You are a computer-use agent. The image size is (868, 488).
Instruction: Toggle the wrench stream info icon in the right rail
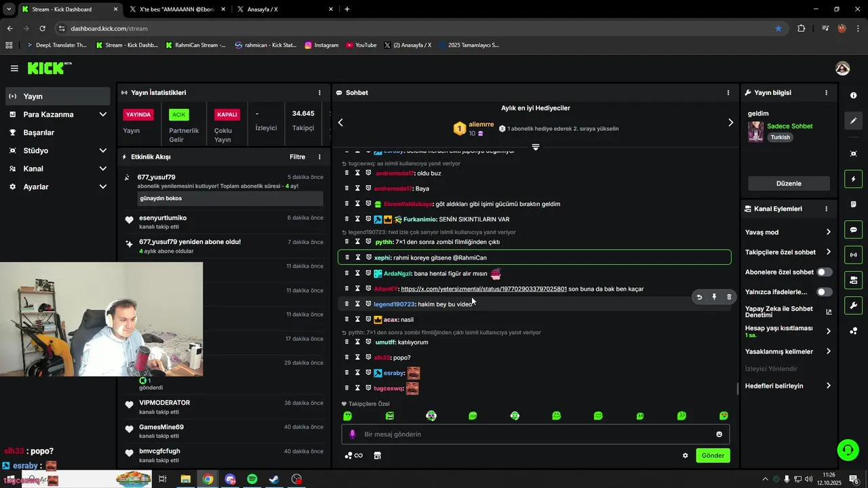853,305
